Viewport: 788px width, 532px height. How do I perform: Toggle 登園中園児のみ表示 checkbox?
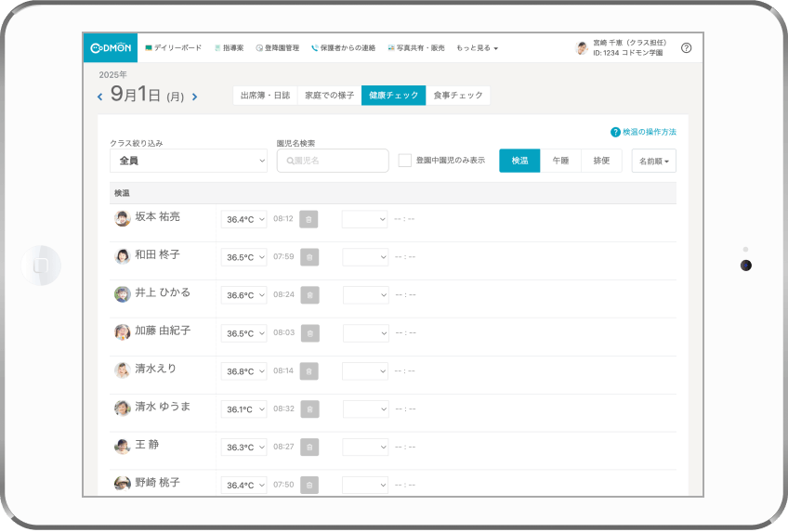click(x=404, y=161)
